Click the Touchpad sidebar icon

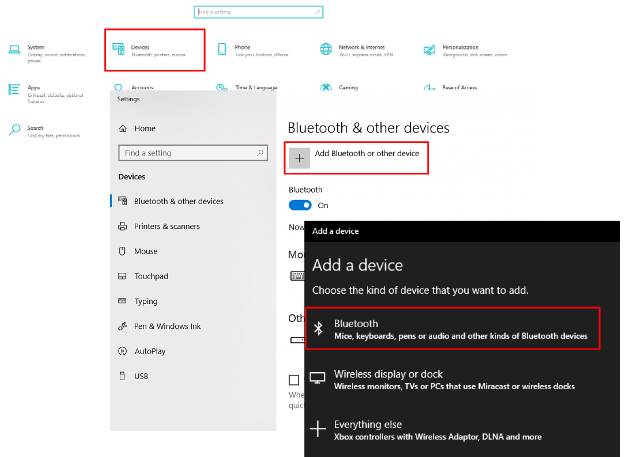[x=122, y=276]
